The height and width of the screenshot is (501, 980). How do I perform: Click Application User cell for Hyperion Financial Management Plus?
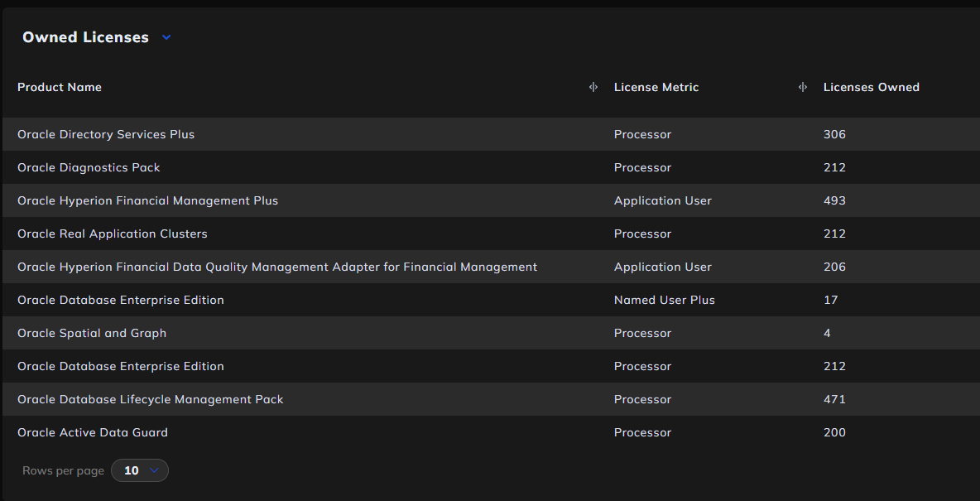tap(662, 200)
